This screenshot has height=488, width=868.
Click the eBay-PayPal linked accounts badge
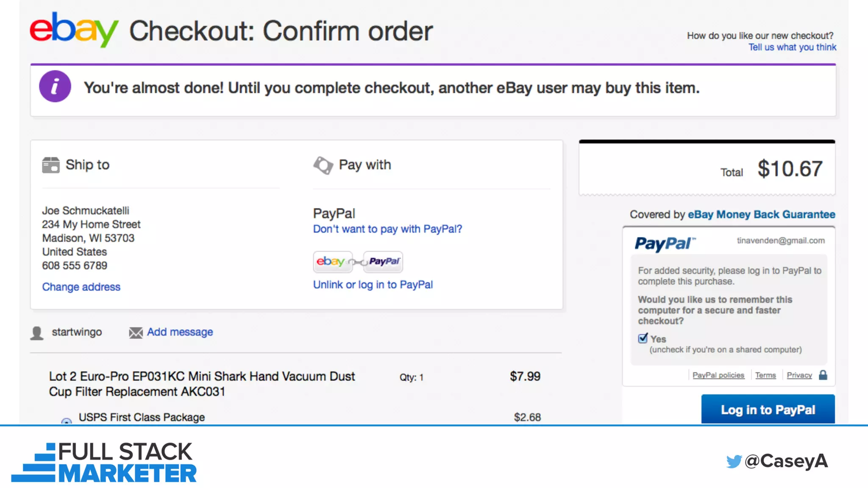358,262
